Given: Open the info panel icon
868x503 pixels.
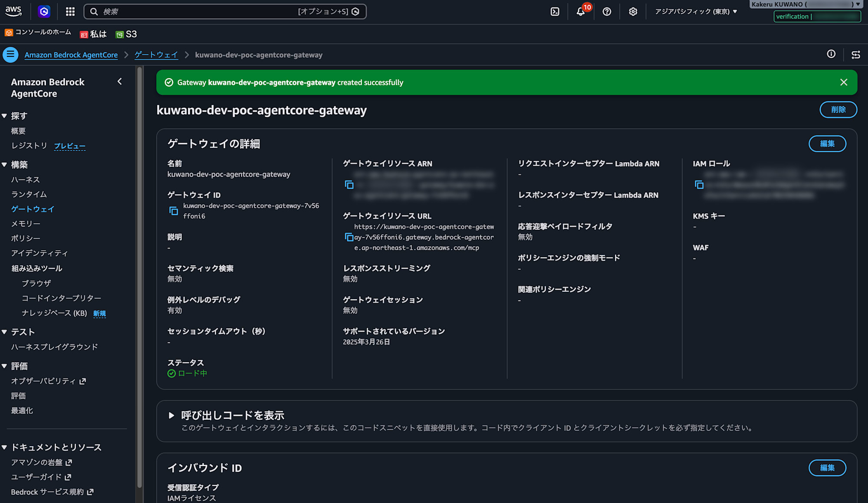Looking at the screenshot, I should coord(831,54).
